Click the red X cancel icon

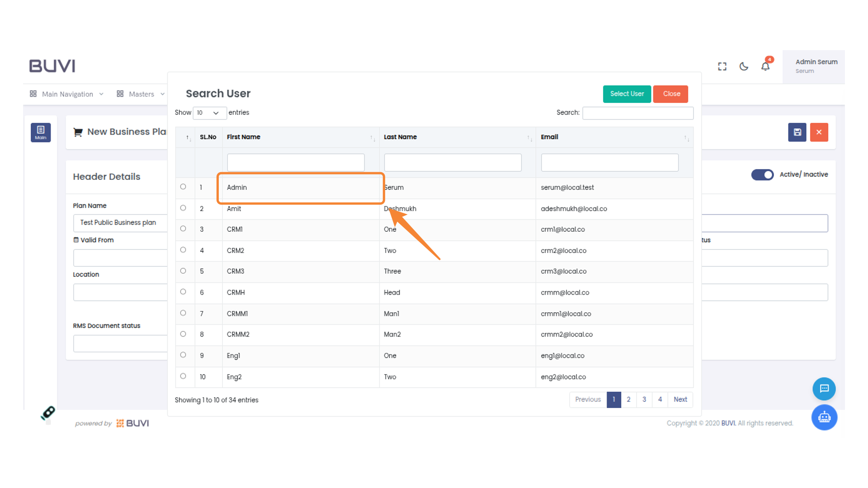tap(819, 132)
